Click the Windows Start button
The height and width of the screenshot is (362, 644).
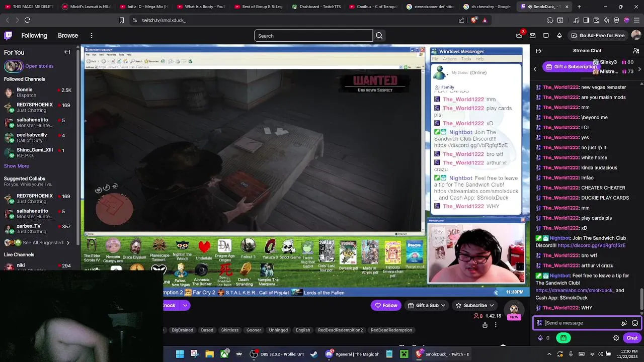point(180,354)
